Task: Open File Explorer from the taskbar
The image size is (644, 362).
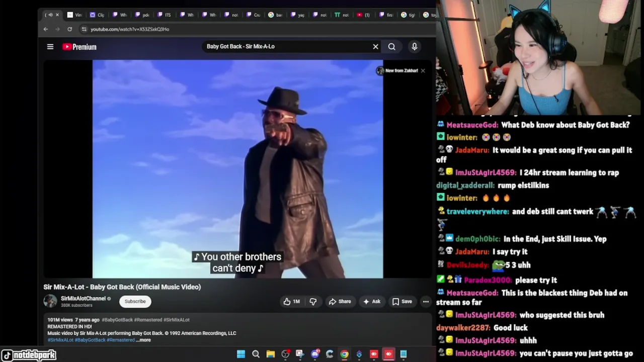Action: point(270,354)
